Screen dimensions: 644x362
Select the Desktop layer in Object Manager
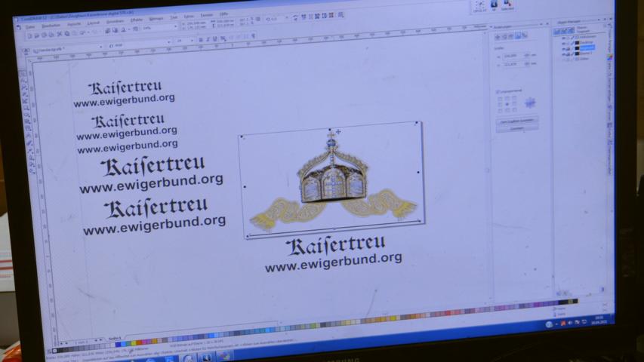(x=587, y=42)
